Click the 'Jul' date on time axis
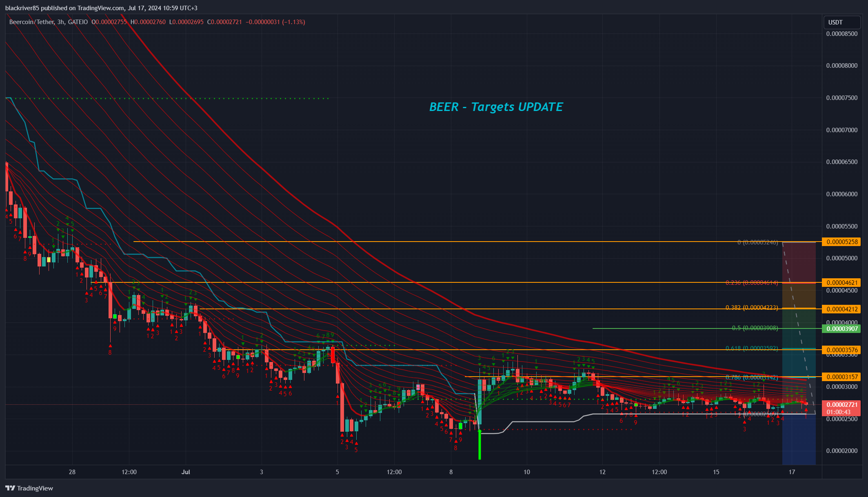This screenshot has width=868, height=497. (186, 472)
